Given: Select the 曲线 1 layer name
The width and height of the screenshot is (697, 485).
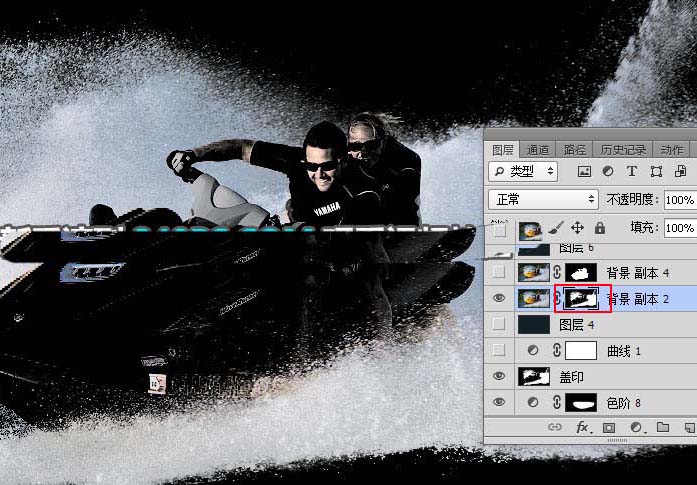Looking at the screenshot, I should click(624, 351).
